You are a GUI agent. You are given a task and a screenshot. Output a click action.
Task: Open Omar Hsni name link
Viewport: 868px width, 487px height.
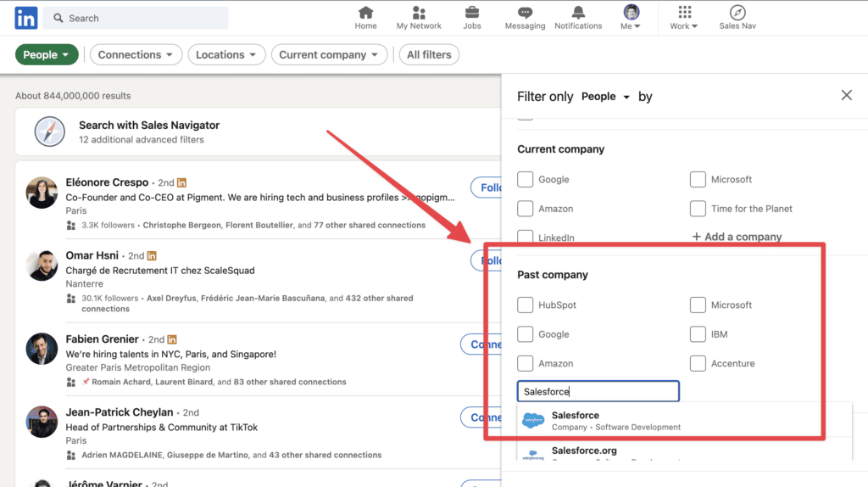(92, 255)
